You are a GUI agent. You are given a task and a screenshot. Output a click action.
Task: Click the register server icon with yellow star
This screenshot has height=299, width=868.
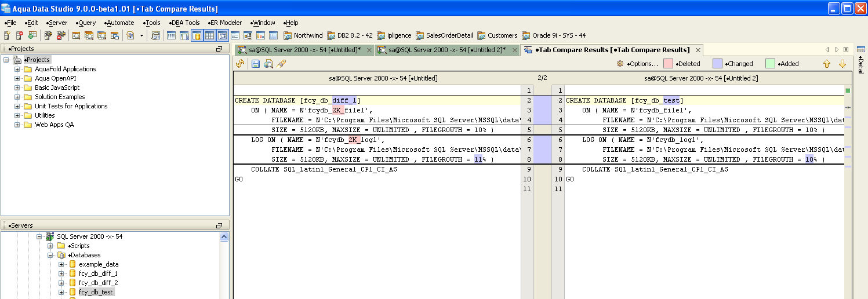(x=7, y=35)
